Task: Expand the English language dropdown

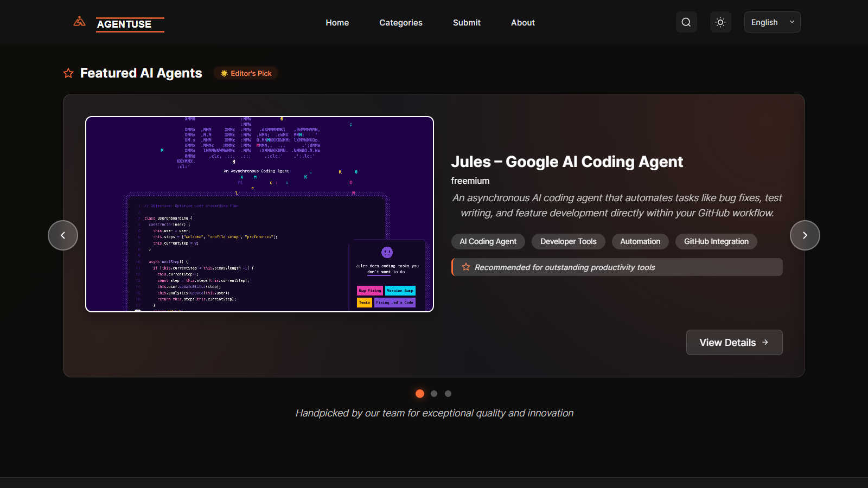Action: pyautogui.click(x=772, y=22)
